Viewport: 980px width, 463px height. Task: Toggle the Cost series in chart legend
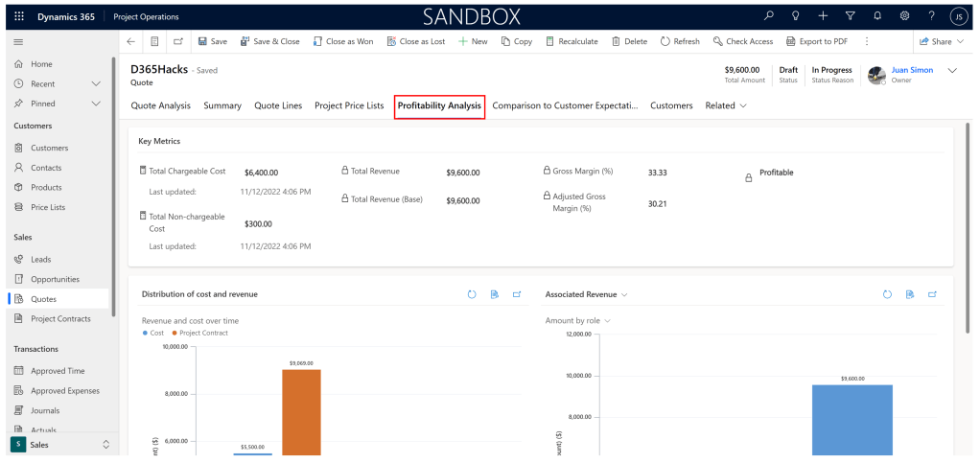pyautogui.click(x=153, y=333)
